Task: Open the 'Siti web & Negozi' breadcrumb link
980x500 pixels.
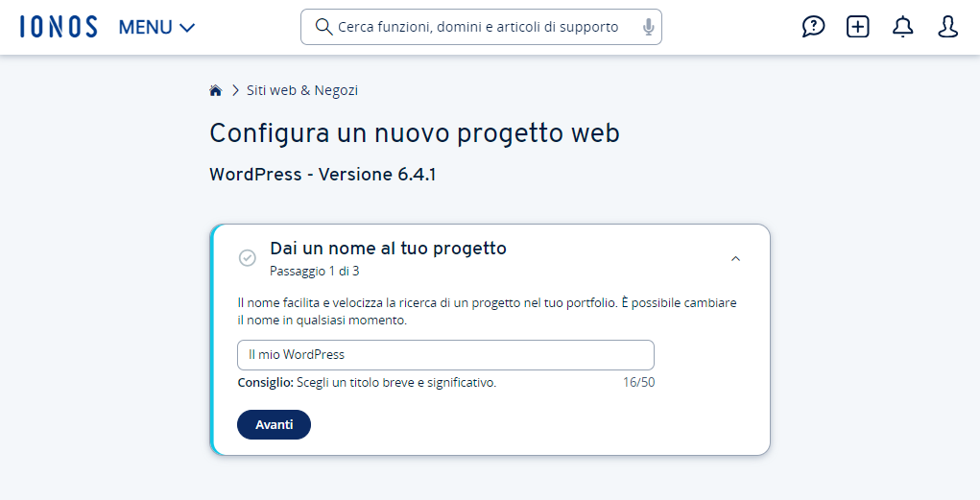Action: coord(302,90)
